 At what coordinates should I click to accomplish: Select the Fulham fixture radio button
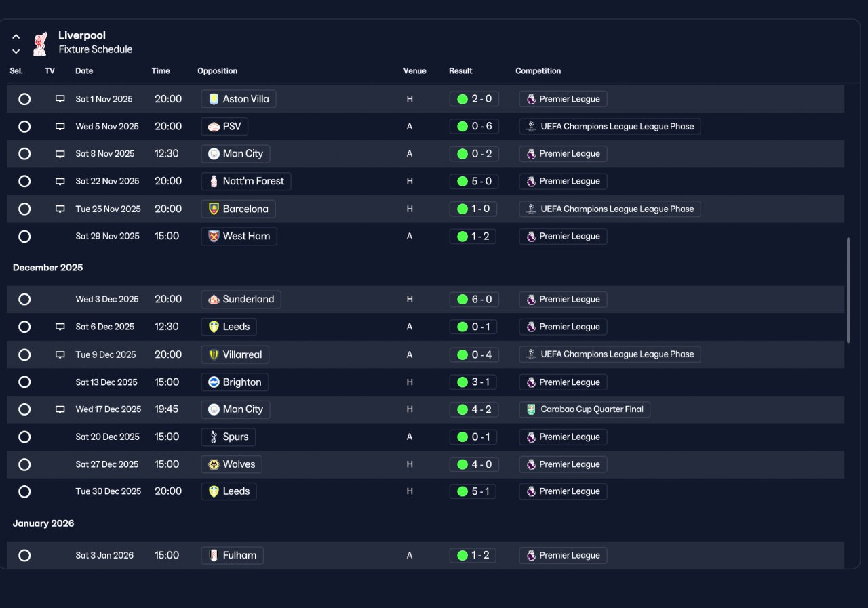(24, 556)
